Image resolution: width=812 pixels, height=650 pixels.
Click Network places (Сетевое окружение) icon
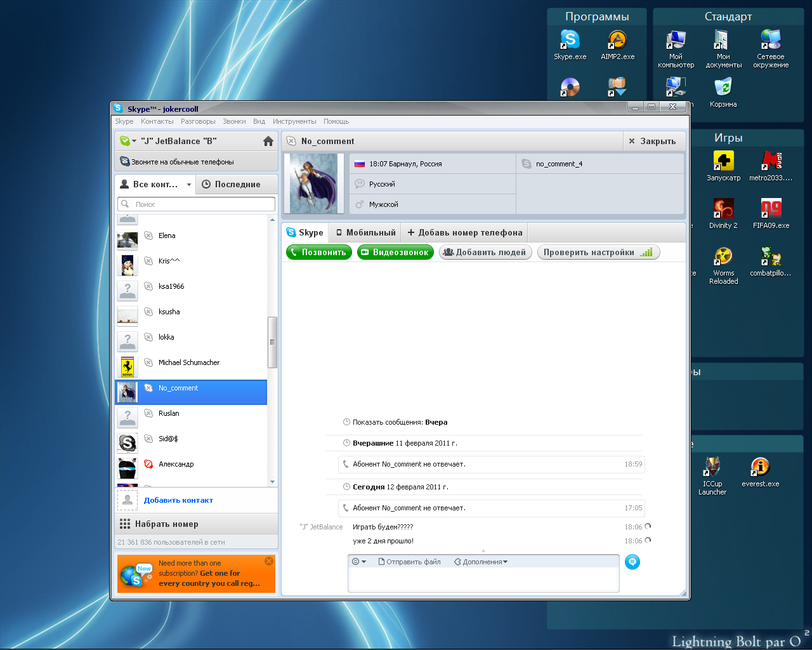(771, 49)
